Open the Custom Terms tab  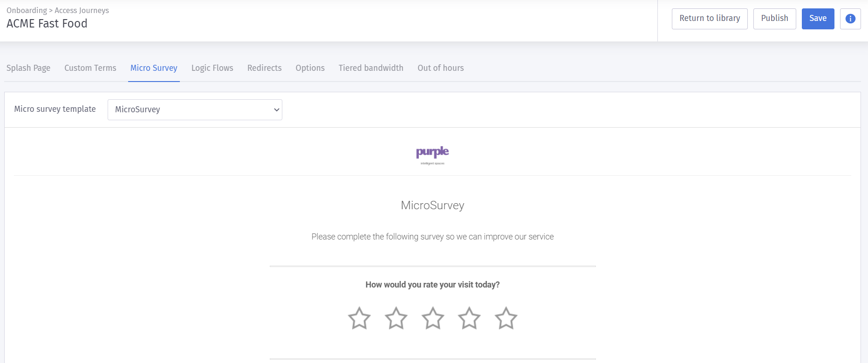point(90,68)
